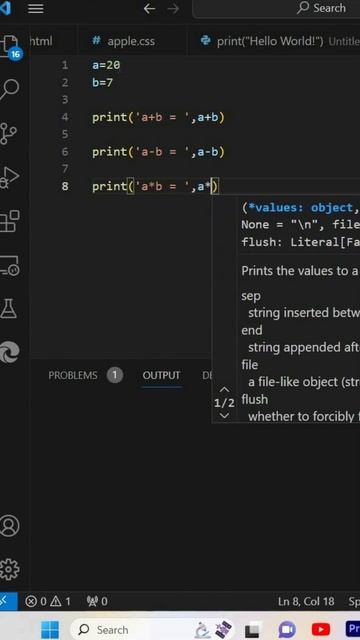Image resolution: width=360 pixels, height=640 pixels.
Task: Go back with the left arrow
Action: (149, 9)
